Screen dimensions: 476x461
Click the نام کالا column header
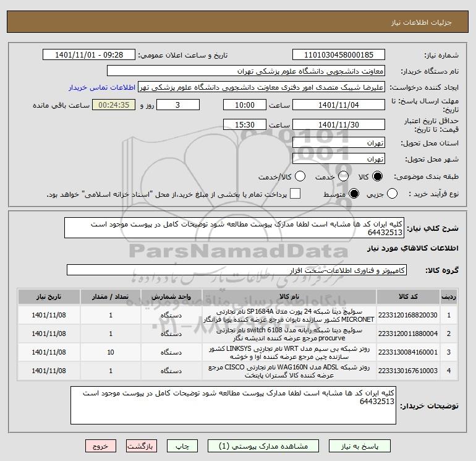[x=289, y=296]
